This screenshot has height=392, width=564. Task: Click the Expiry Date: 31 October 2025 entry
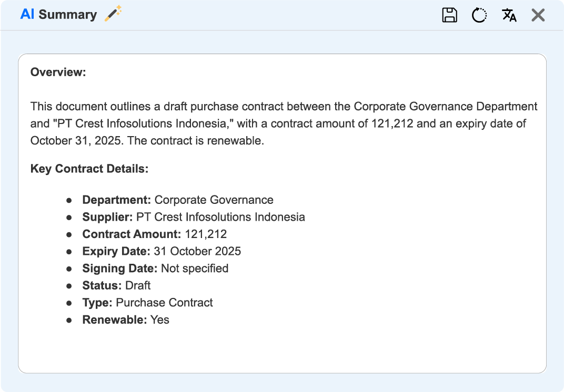pos(162,251)
